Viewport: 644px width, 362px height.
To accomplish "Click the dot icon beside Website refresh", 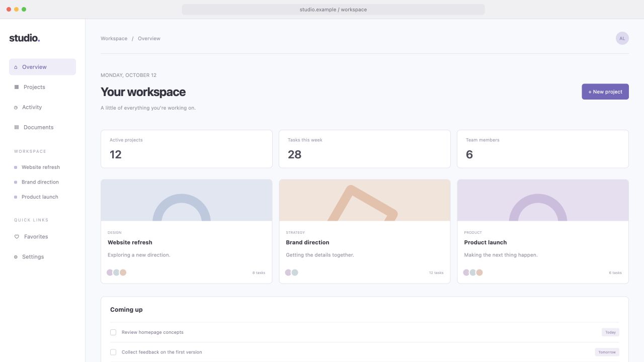I will click(16, 167).
